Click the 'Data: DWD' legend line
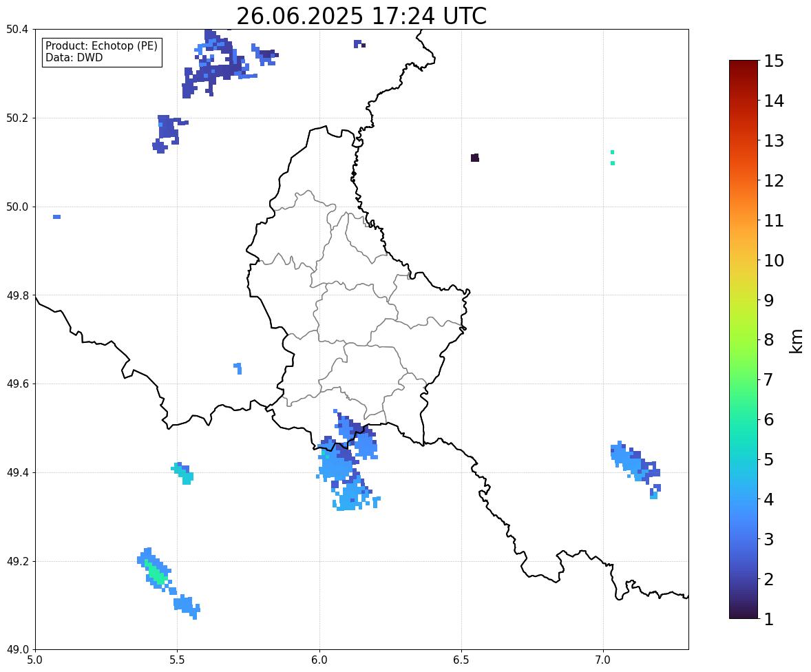The width and height of the screenshot is (811, 672). (x=74, y=57)
